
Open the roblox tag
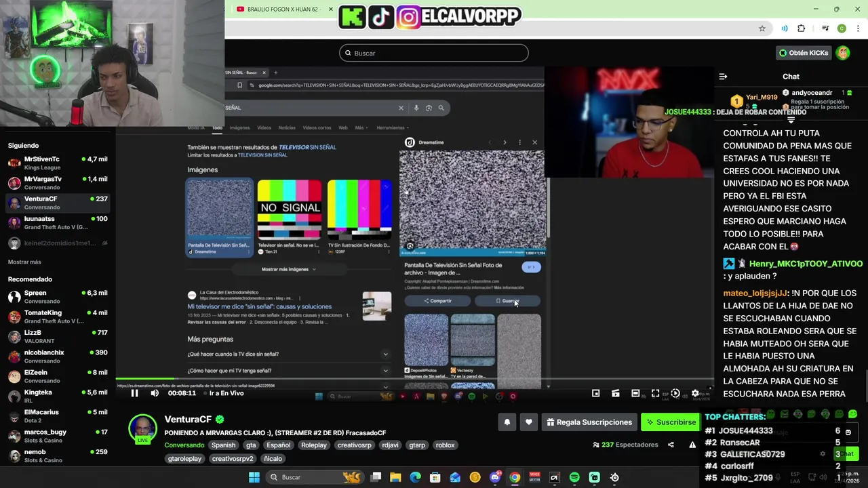(445, 445)
